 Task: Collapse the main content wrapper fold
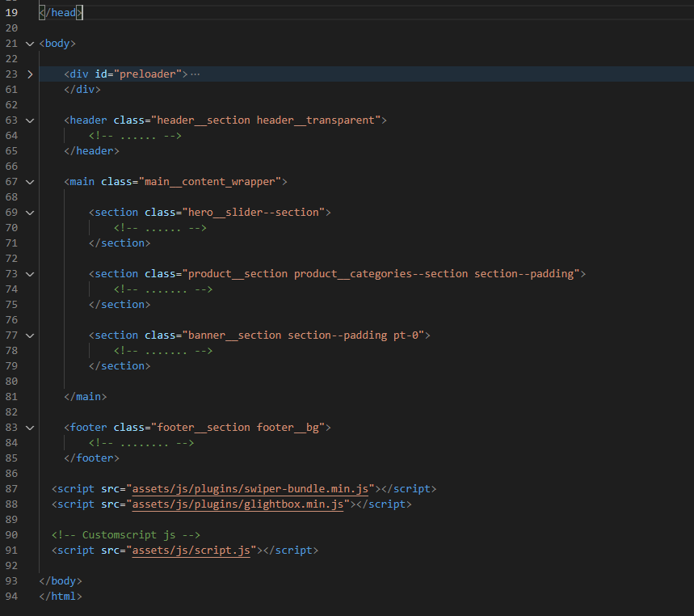coord(30,182)
